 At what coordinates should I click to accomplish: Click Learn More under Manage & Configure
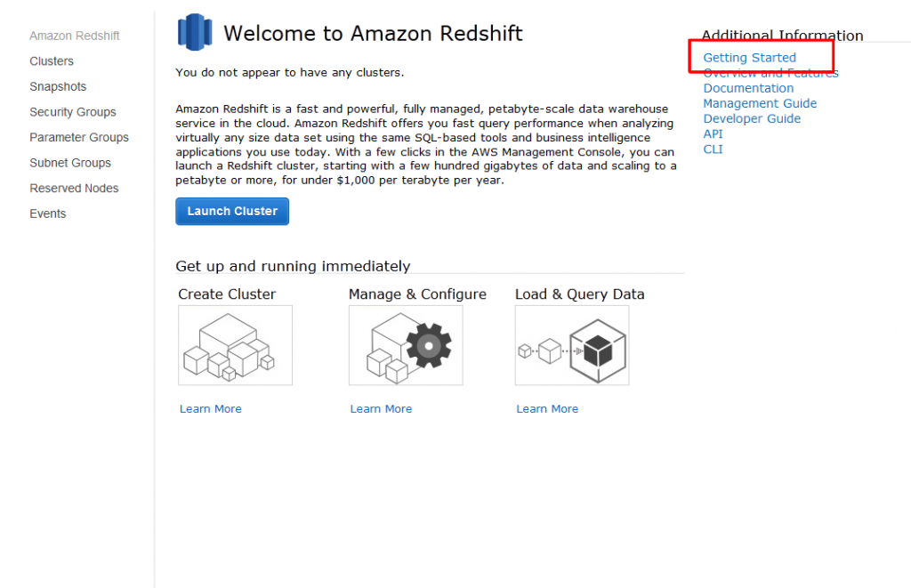click(381, 409)
